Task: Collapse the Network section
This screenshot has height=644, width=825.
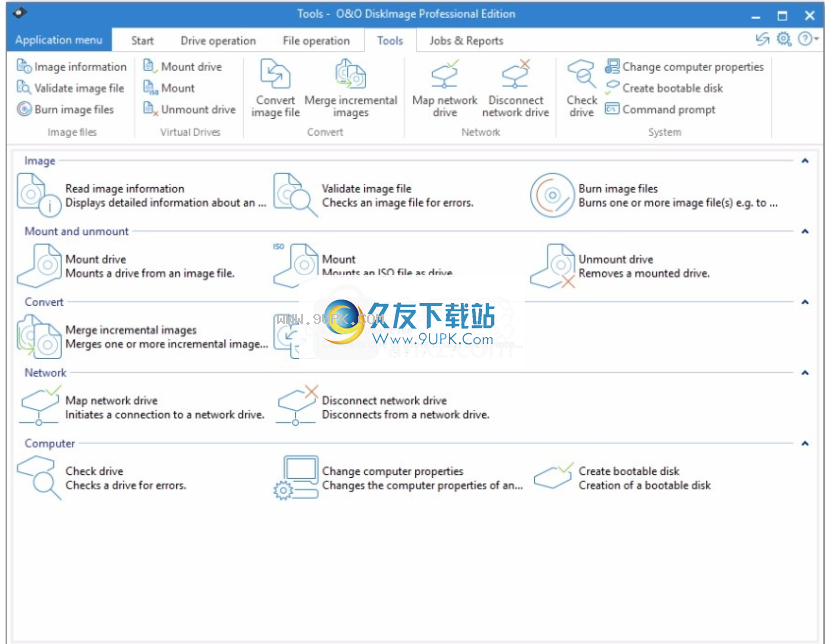Action: pyautogui.click(x=804, y=373)
